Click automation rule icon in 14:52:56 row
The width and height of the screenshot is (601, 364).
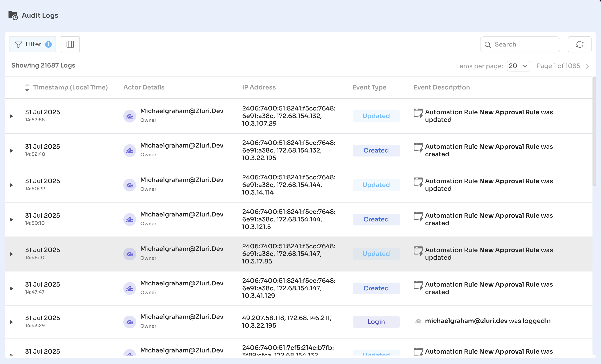coord(418,113)
